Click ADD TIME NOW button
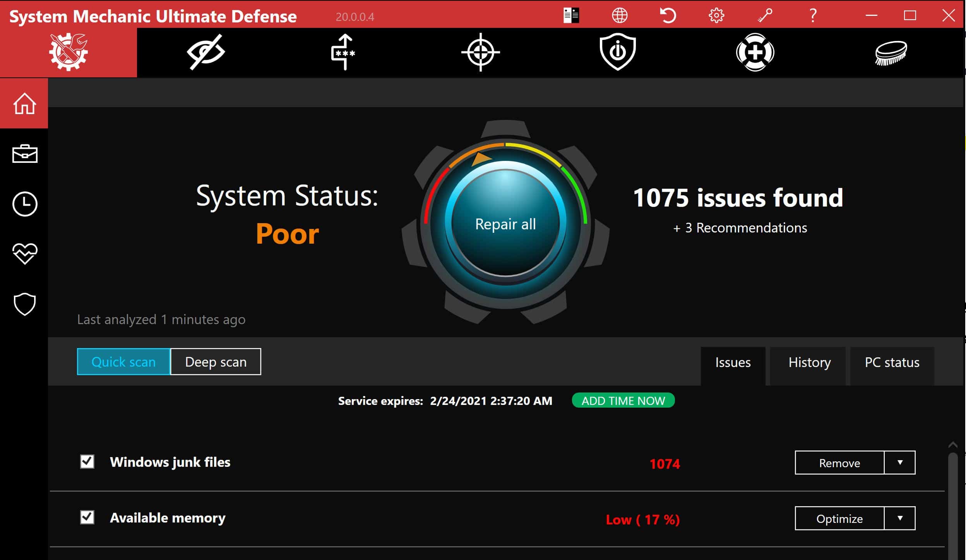This screenshot has width=966, height=560. coord(623,401)
